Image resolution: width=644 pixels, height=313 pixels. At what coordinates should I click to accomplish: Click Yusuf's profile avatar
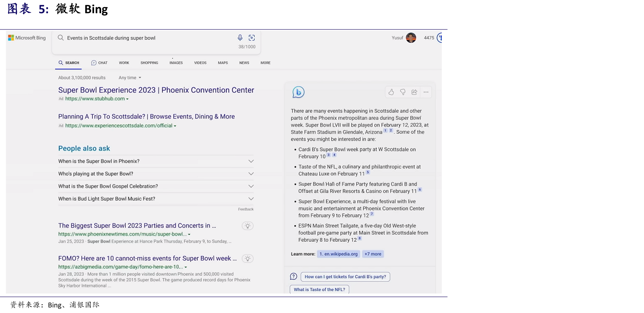click(411, 38)
